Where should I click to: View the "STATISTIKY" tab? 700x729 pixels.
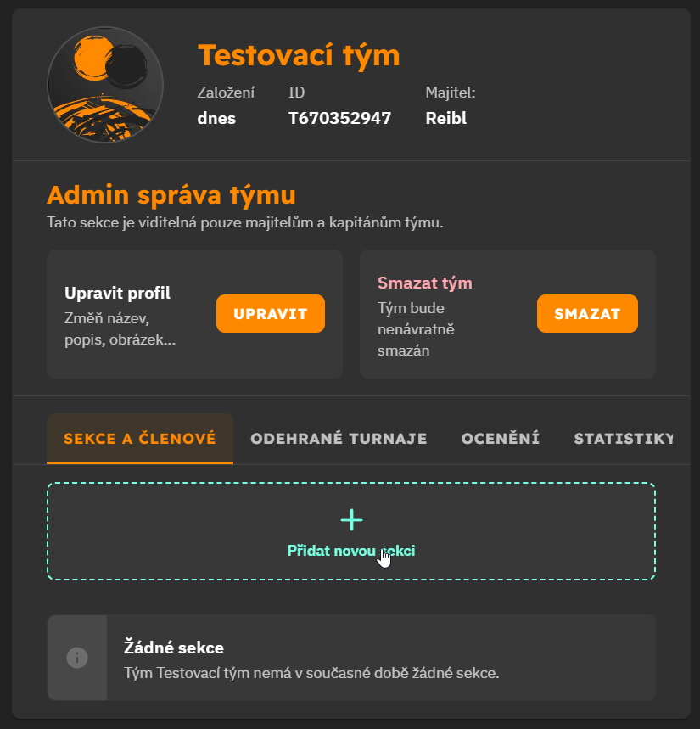(624, 439)
